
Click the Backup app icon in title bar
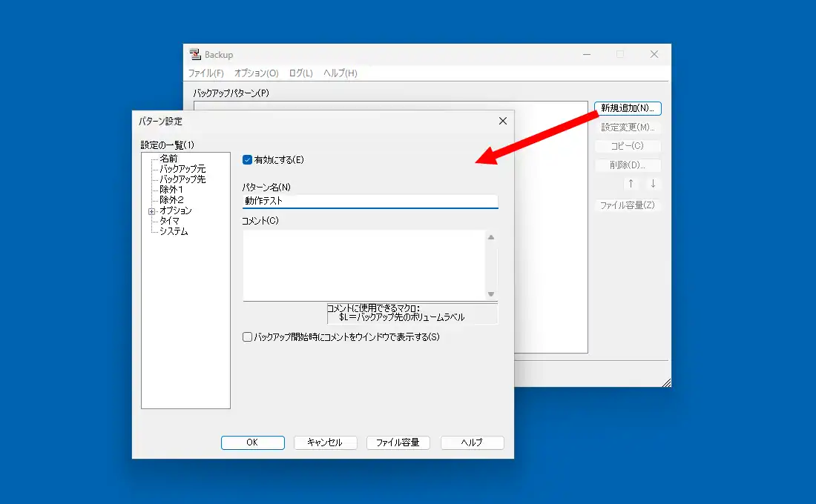(195, 55)
